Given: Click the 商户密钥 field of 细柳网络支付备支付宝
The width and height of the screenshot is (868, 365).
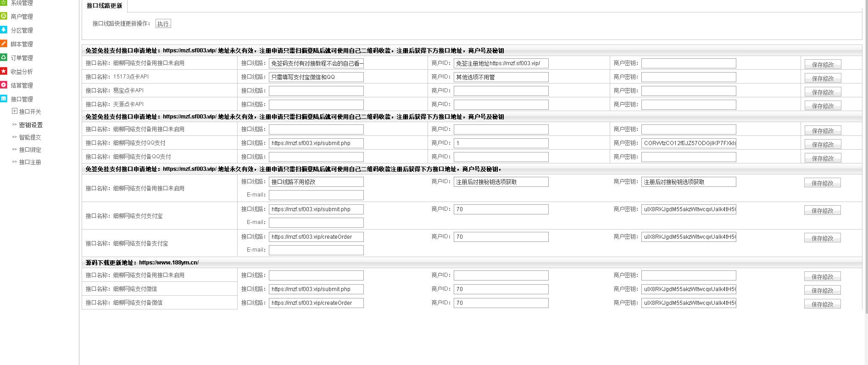Looking at the screenshot, I should pyautogui.click(x=689, y=237).
